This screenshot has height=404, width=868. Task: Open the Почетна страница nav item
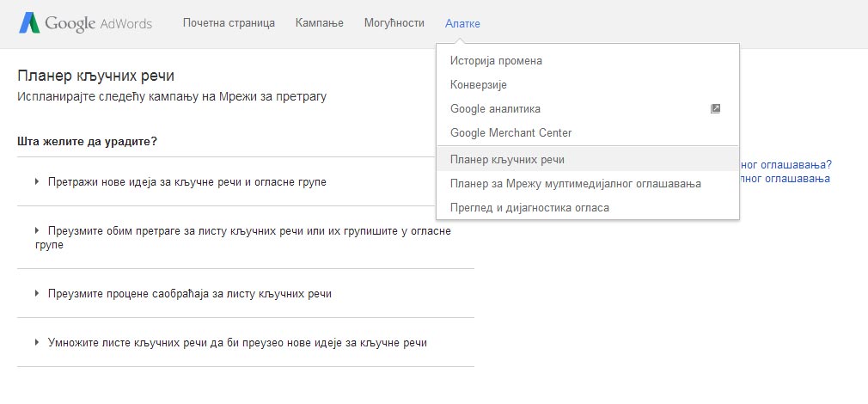pos(229,23)
